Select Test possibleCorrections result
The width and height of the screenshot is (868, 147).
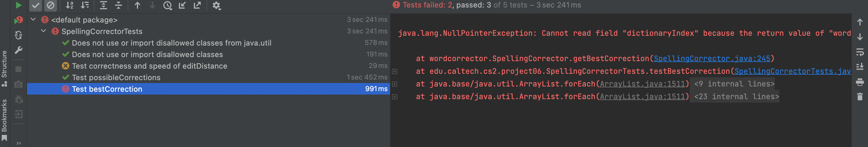[116, 77]
